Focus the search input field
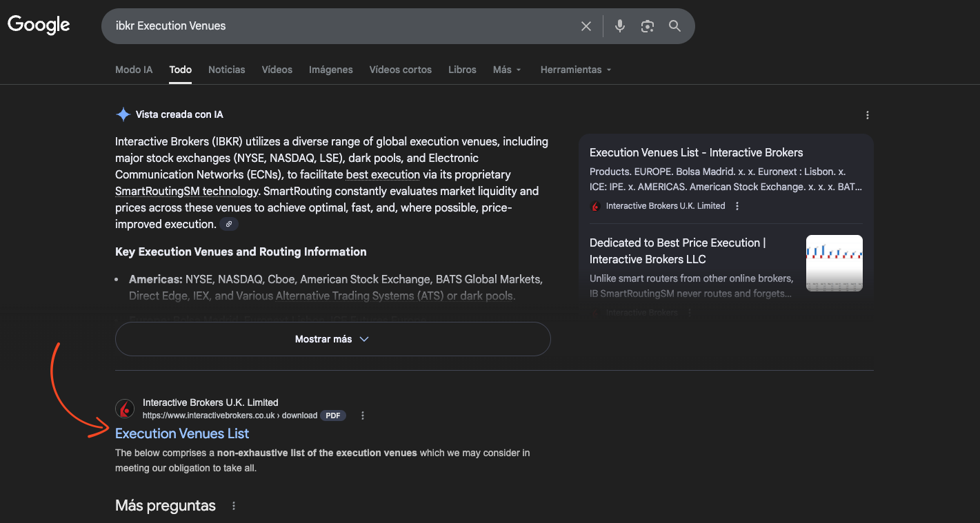This screenshot has height=523, width=980. point(338,26)
